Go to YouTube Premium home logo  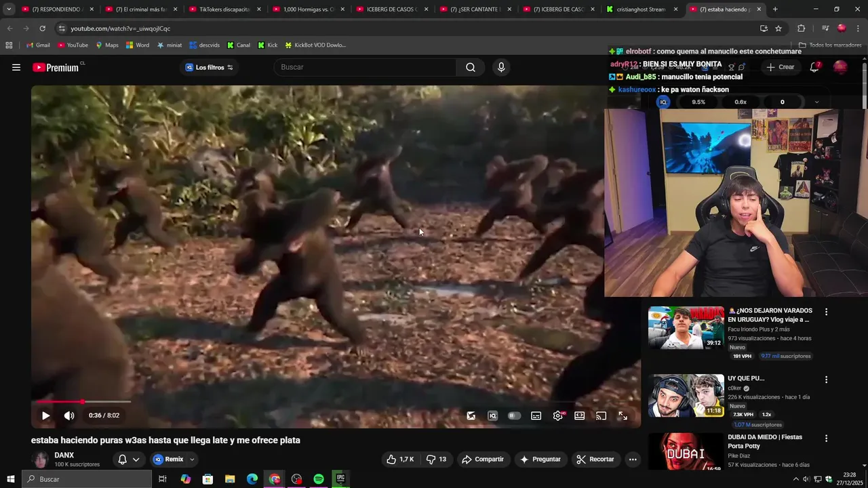tap(56, 67)
